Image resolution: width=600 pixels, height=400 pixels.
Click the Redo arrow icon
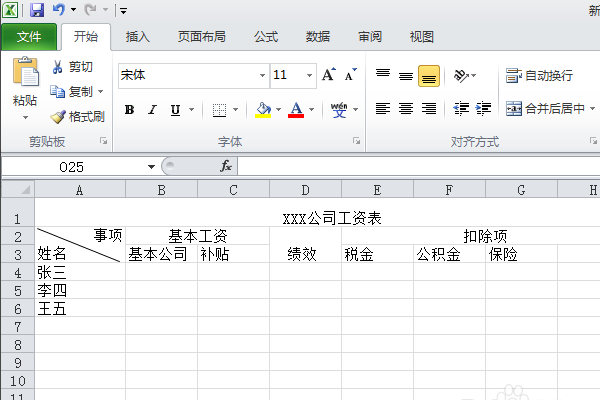point(90,10)
